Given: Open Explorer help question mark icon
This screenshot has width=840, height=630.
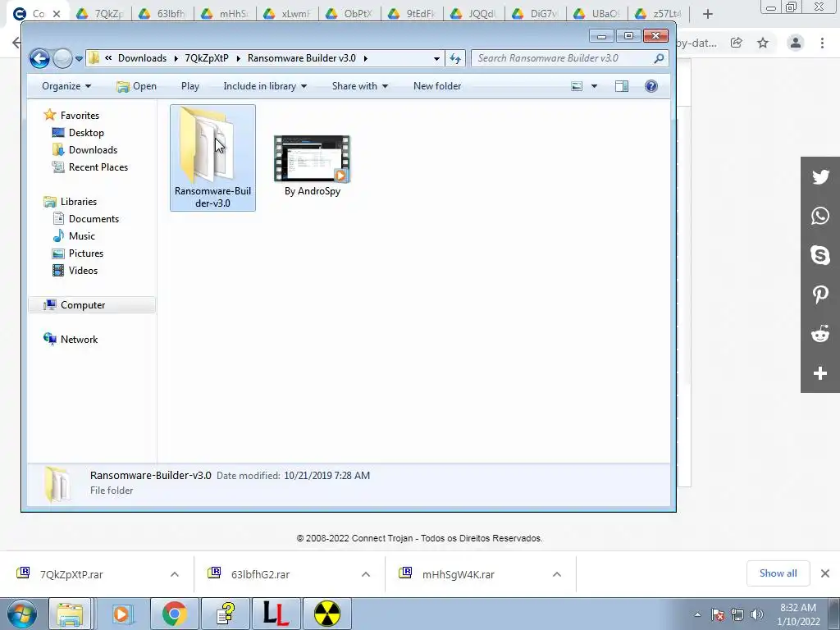Looking at the screenshot, I should tap(651, 85).
